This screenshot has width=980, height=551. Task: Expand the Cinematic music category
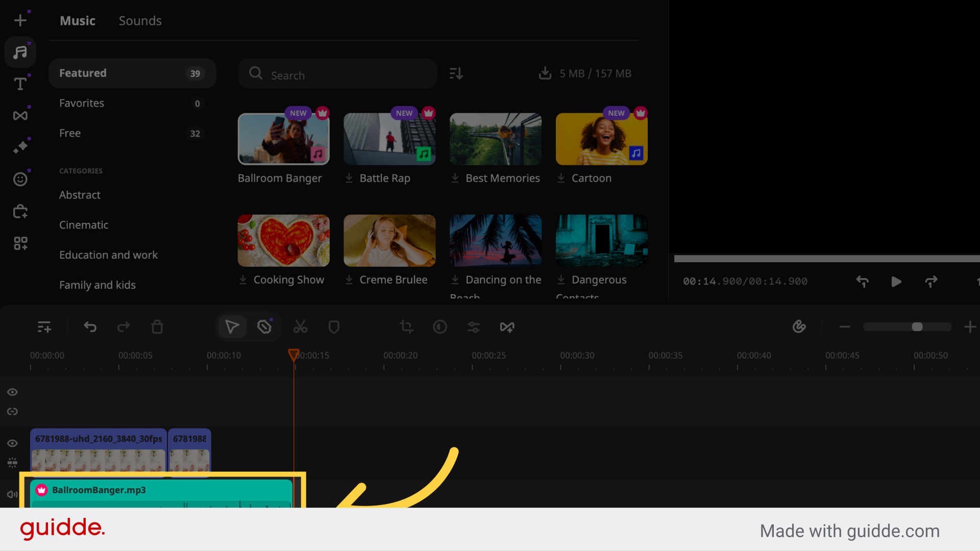pyautogui.click(x=84, y=224)
